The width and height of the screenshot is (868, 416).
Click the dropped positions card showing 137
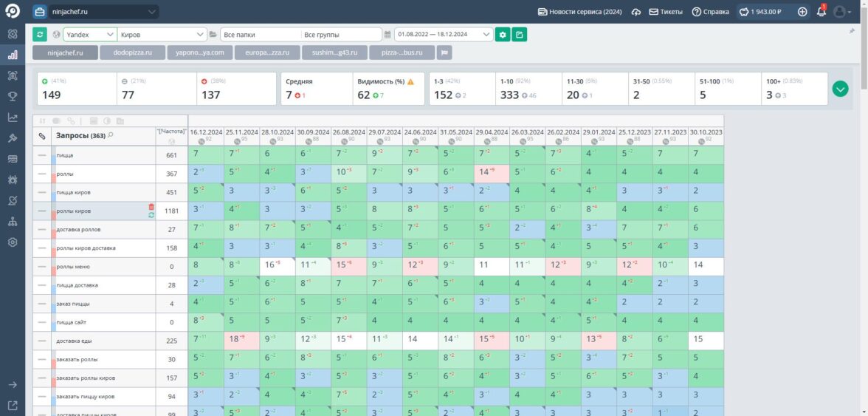pyautogui.click(x=236, y=89)
